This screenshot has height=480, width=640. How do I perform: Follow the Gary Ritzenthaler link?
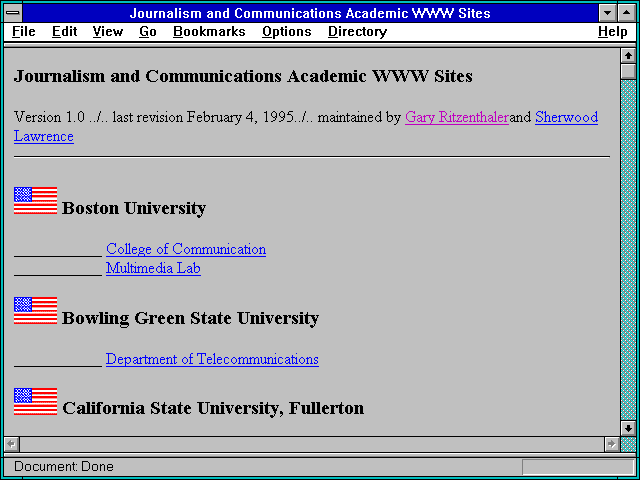[457, 118]
